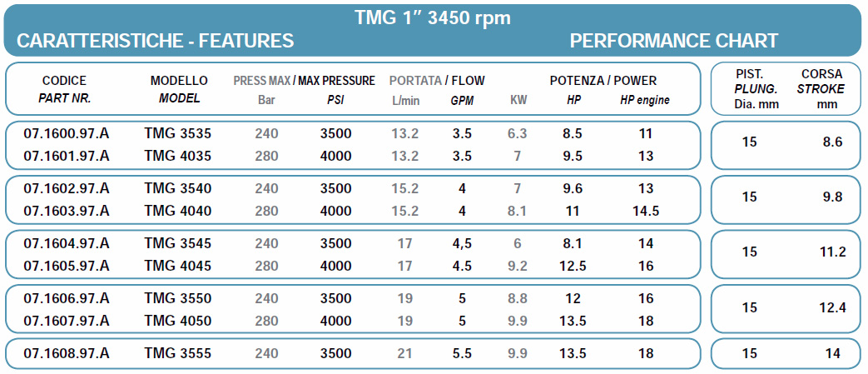Select part number 07.1603.97.A

67,211
